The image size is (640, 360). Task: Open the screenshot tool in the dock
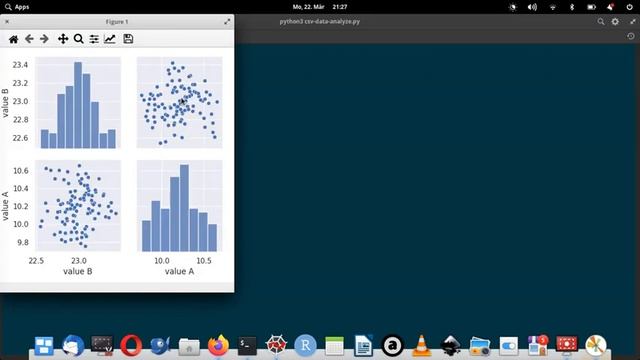point(102,346)
